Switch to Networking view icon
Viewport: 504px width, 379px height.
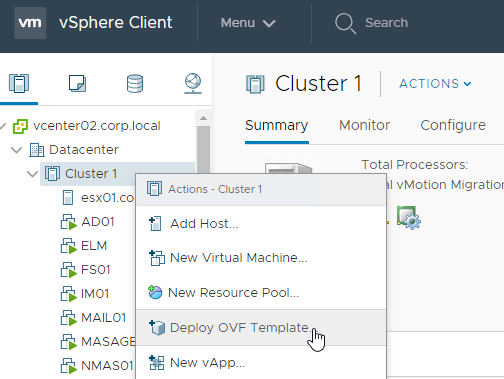(x=193, y=83)
